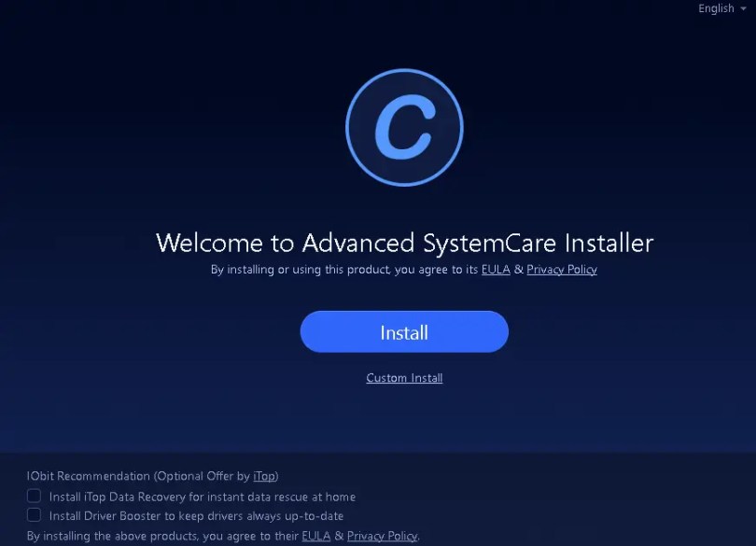Image resolution: width=756 pixels, height=546 pixels.
Task: Check Install Driver Booster checkbox
Action: click(x=34, y=515)
